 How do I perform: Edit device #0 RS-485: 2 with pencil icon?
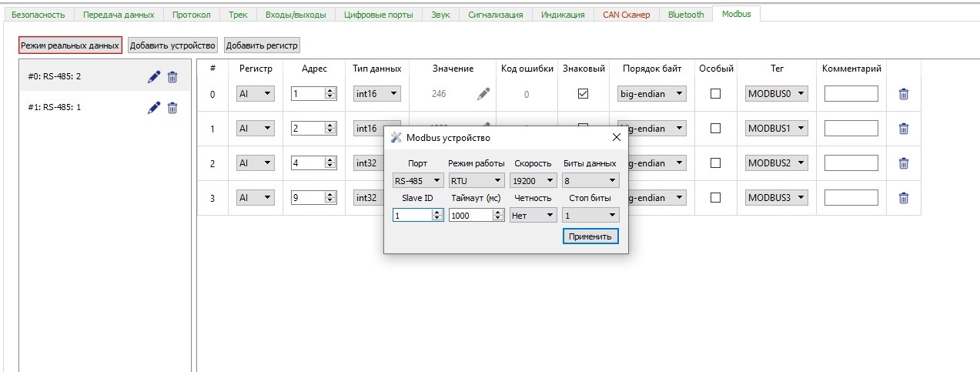154,76
